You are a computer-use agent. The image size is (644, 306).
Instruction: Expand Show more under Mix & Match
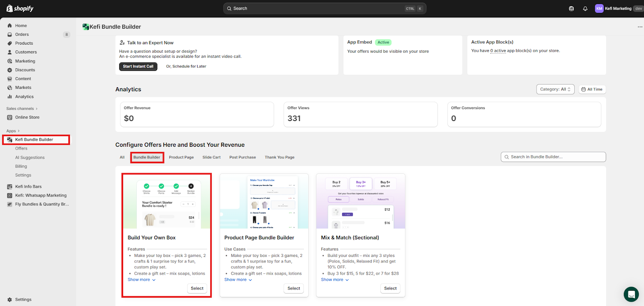coord(334,280)
